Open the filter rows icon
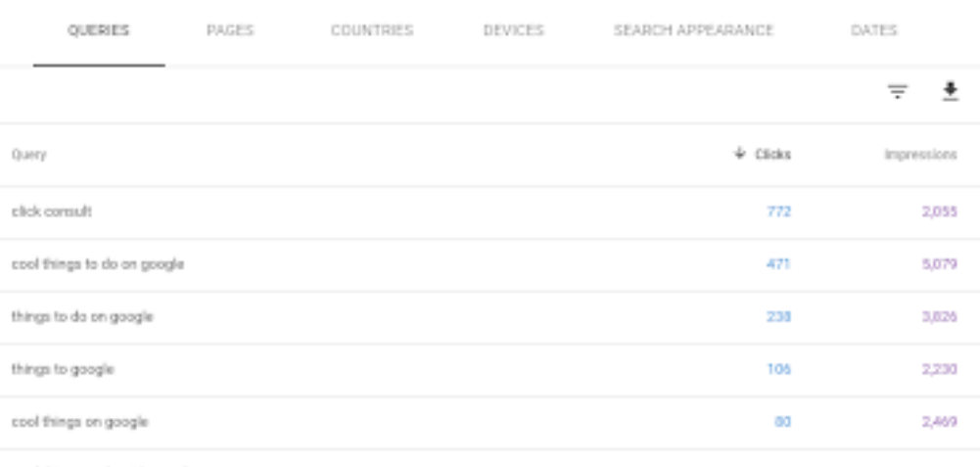This screenshot has height=467, width=980. [898, 93]
